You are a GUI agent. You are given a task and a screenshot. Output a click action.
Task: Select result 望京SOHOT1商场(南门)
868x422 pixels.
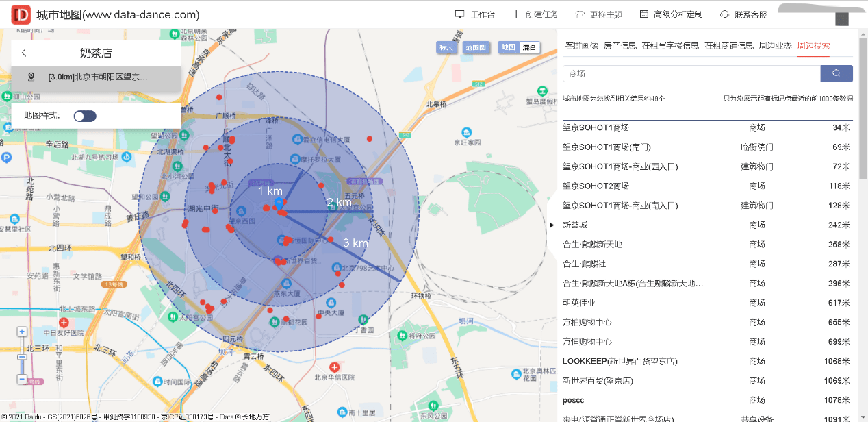point(706,147)
